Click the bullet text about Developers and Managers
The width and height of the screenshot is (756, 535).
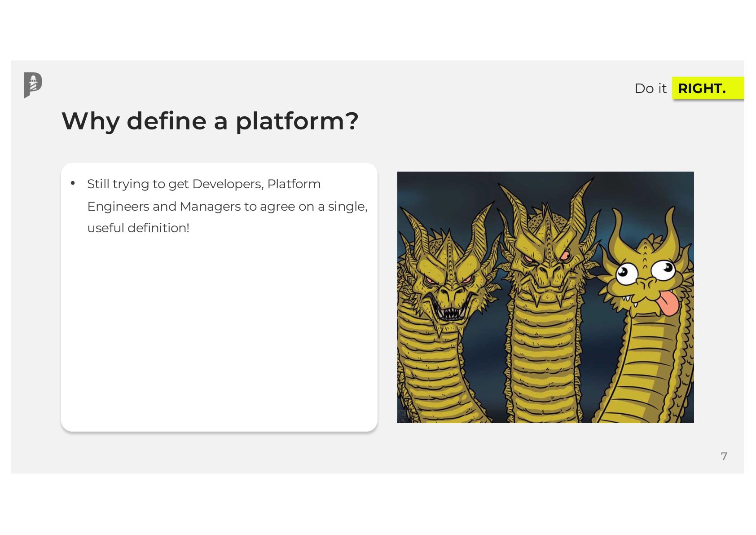click(227, 206)
